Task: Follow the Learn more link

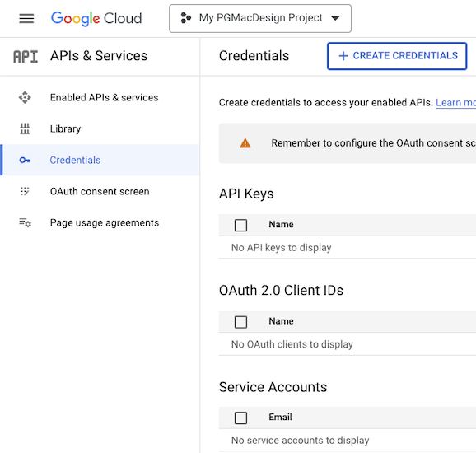Action: (455, 103)
